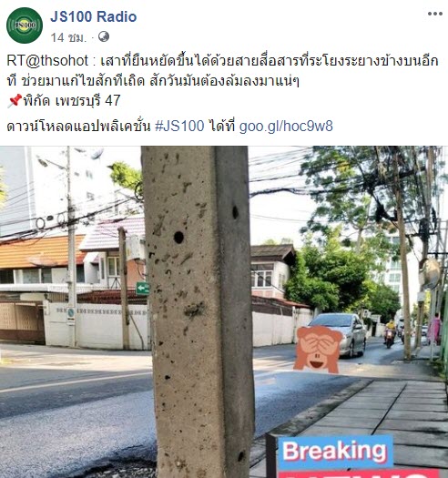Open the three-dot post options menu
Image resolution: width=448 pixels, height=478 pixels.
435,14
